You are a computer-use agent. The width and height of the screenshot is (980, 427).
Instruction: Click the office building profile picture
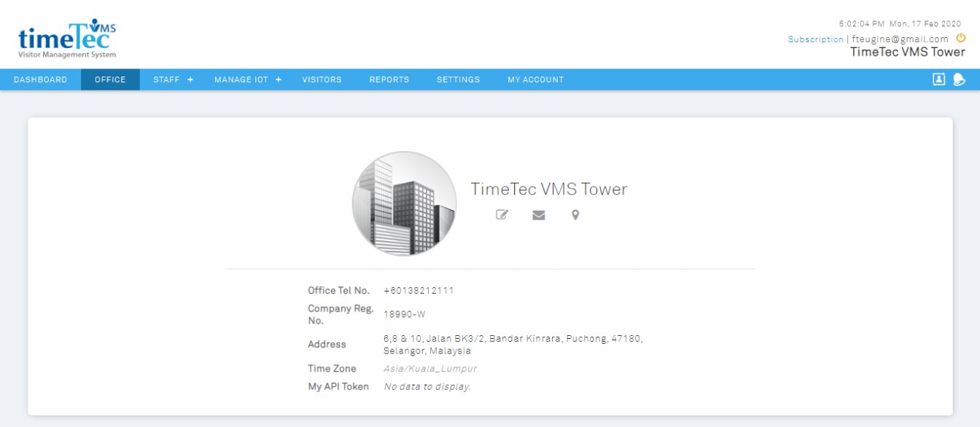(405, 203)
